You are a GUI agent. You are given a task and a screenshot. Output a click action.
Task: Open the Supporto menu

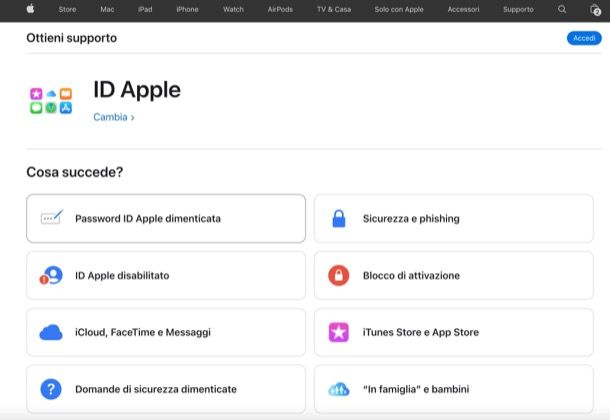pyautogui.click(x=518, y=9)
